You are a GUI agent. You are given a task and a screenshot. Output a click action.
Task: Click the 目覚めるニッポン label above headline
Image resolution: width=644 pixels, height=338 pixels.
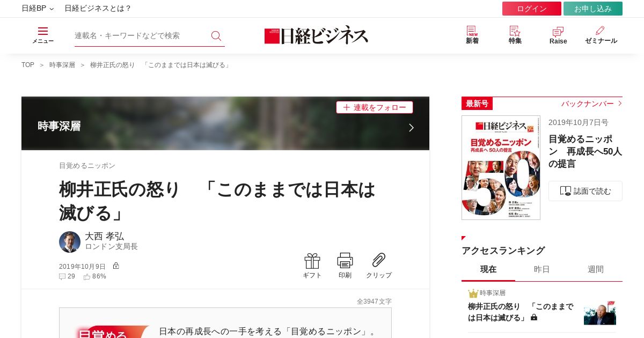87,166
